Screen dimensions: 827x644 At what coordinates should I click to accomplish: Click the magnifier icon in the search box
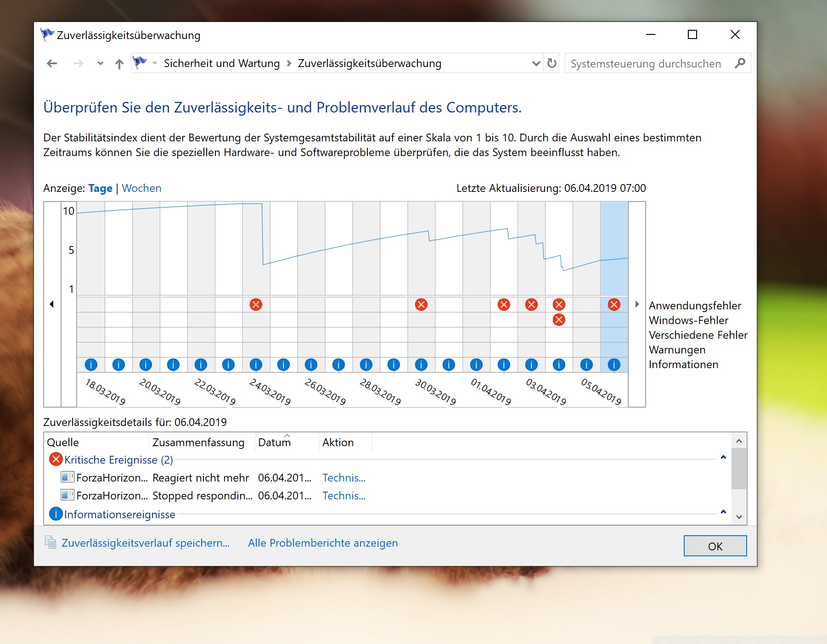click(x=740, y=63)
